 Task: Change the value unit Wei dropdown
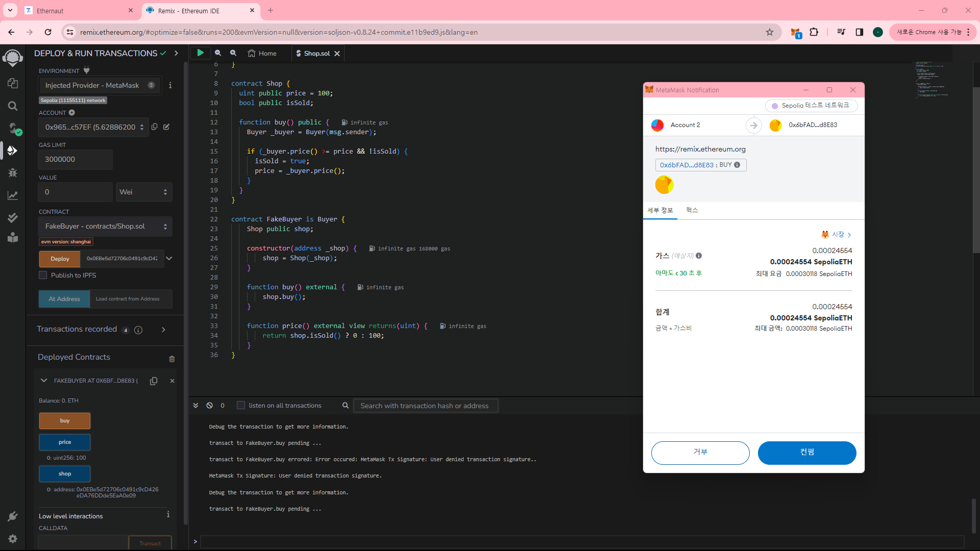click(143, 192)
